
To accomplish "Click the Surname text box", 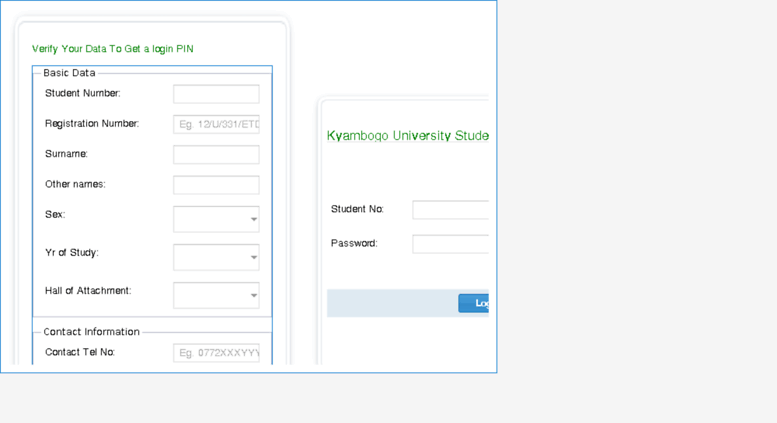I will (216, 155).
